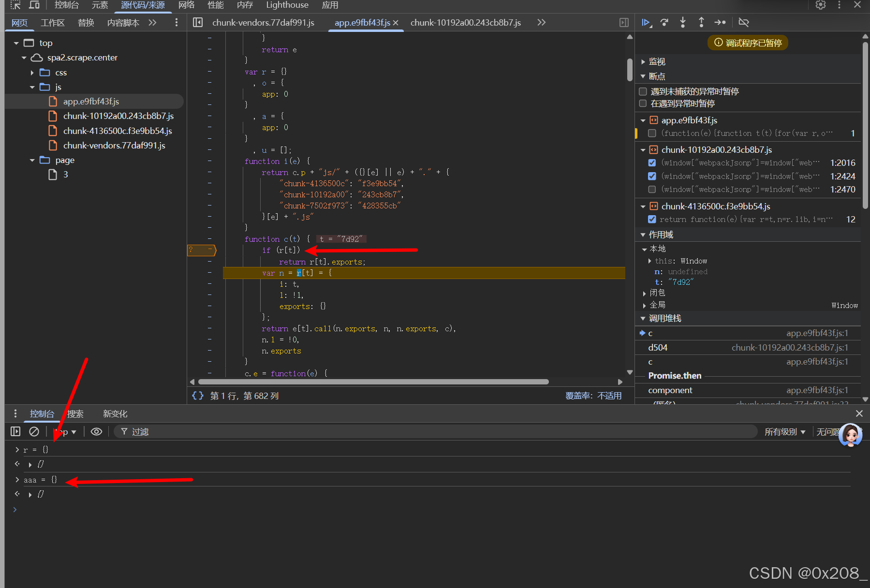Hide the navigator sidebar panel
The image size is (870, 588).
tap(197, 22)
